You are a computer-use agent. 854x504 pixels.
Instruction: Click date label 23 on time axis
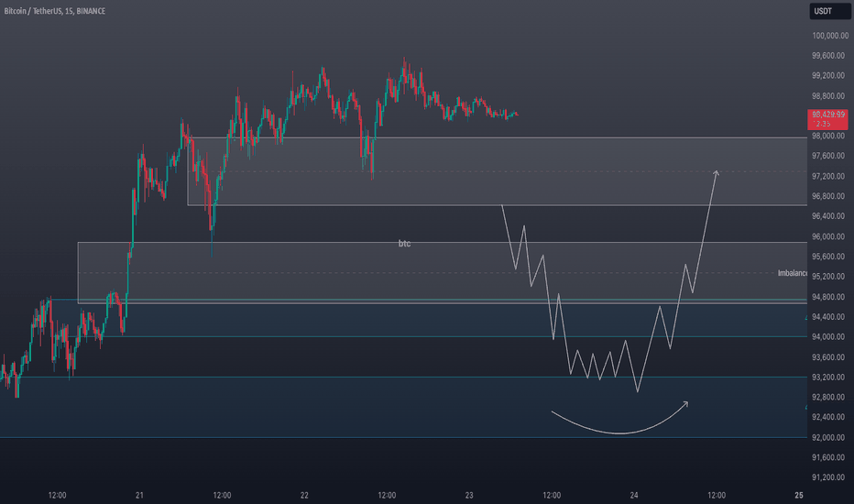click(x=469, y=495)
